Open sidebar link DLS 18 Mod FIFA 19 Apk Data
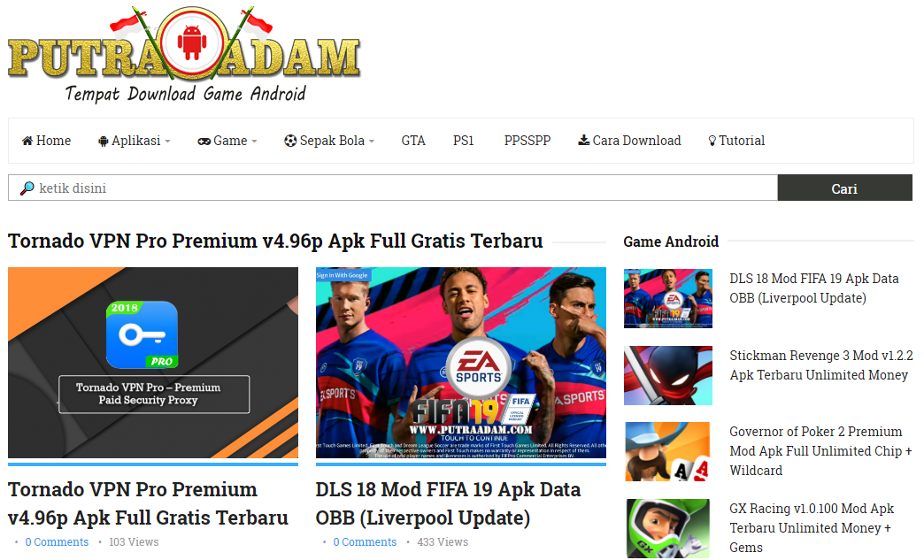Screen dimensions: 924x560 click(x=814, y=288)
